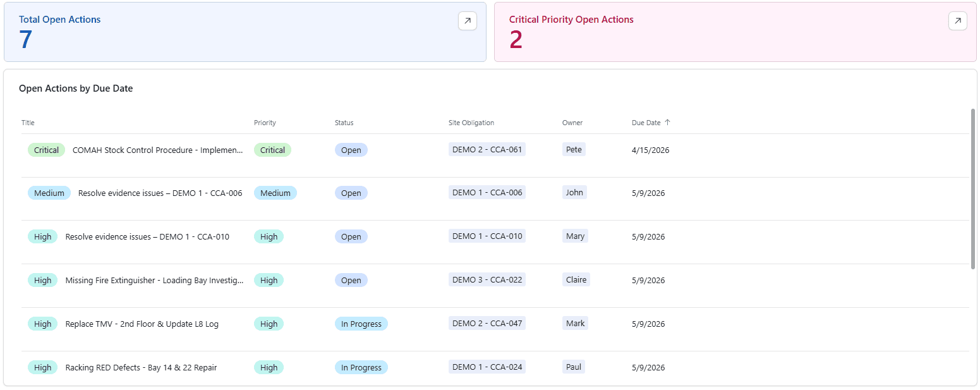Open Critical Priority Open Actions expand arrow
Screen dimensions: 980x390
958,21
